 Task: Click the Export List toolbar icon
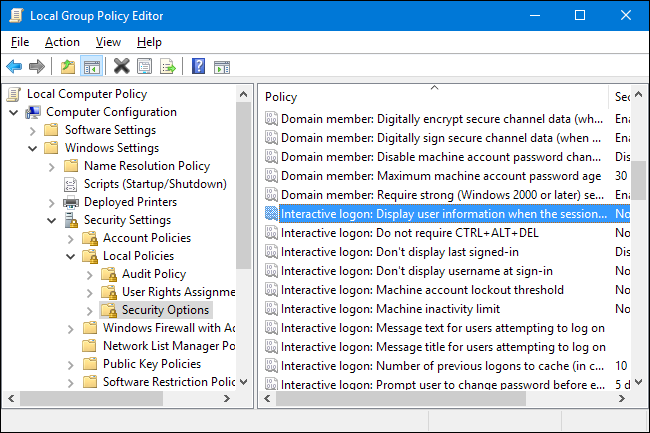click(x=168, y=66)
